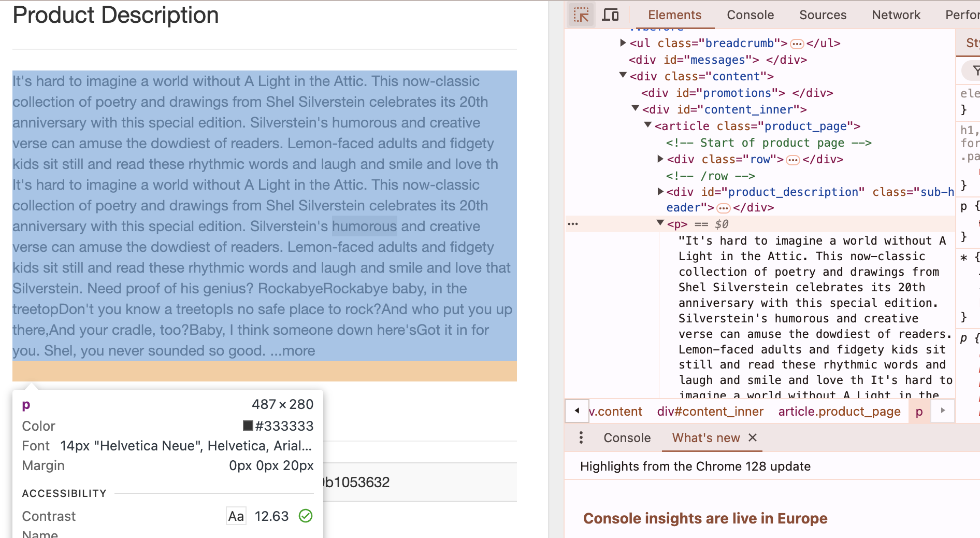Click the #333333 color swatch
This screenshot has height=538, width=980.
(x=248, y=426)
